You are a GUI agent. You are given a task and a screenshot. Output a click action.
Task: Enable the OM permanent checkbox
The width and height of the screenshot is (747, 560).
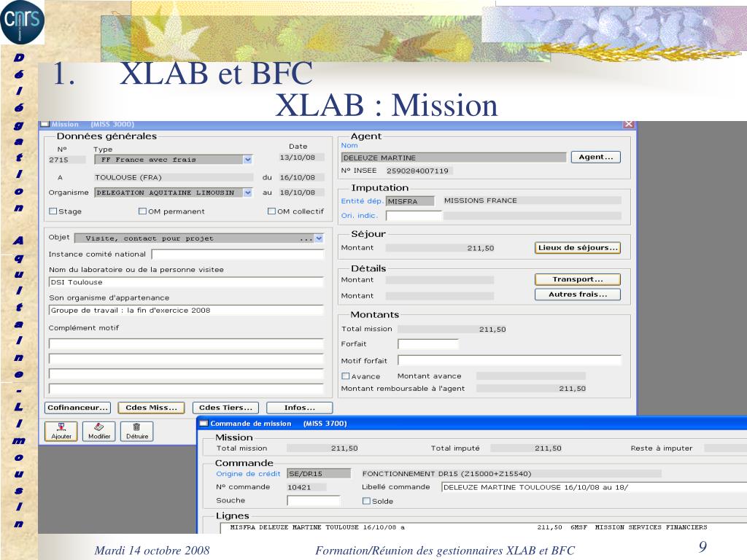click(142, 211)
